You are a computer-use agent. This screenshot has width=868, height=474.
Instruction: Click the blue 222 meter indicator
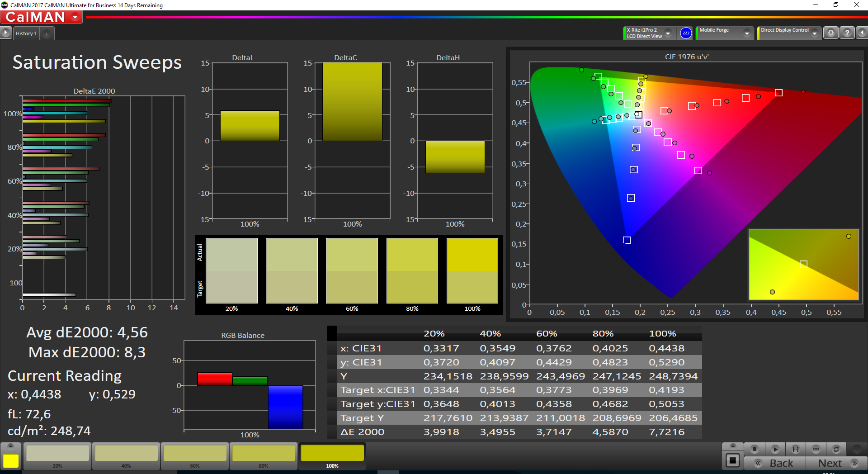[x=686, y=33]
